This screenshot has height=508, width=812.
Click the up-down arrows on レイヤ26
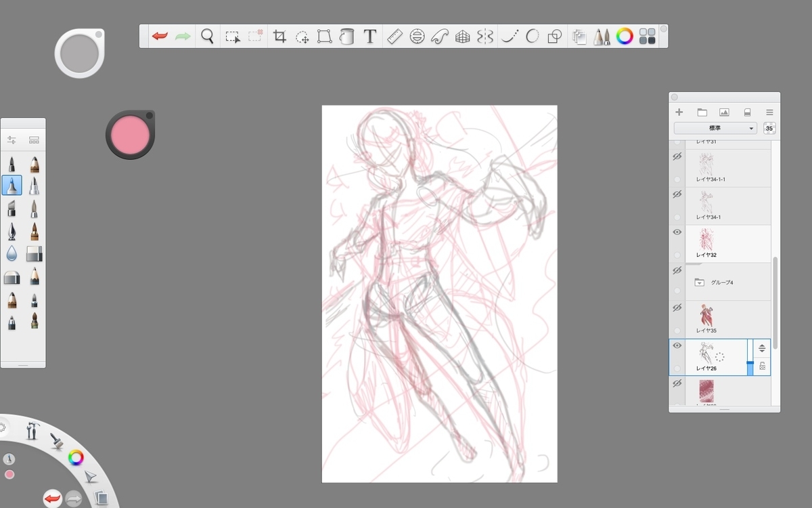pyautogui.click(x=762, y=348)
